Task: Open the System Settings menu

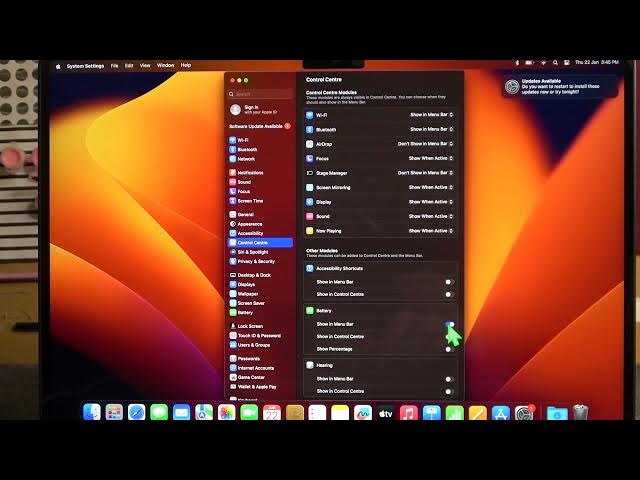Action: (85, 66)
